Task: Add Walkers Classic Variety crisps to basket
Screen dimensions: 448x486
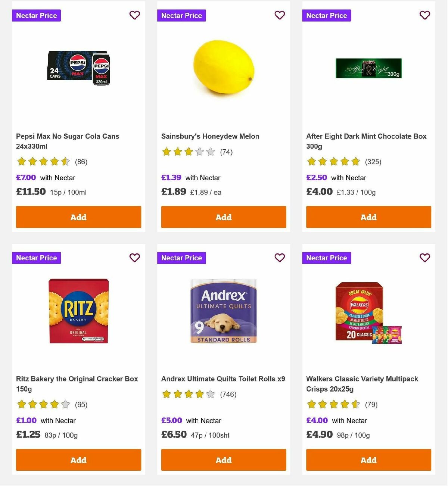Action: pos(368,460)
